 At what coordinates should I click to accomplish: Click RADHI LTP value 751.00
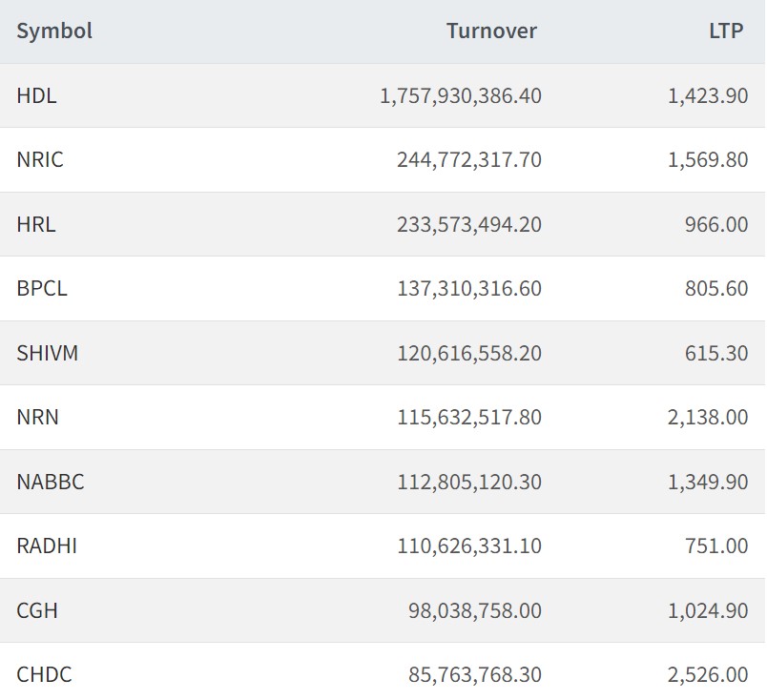coord(716,546)
